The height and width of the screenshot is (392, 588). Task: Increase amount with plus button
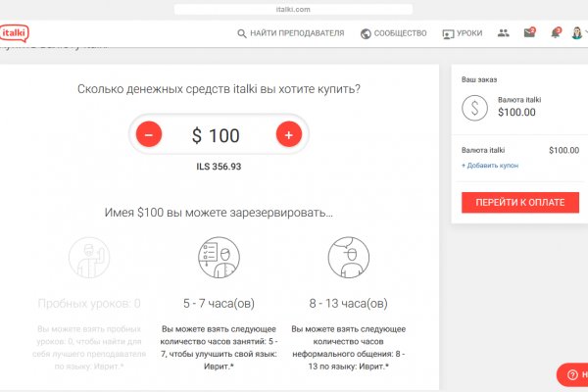288,135
